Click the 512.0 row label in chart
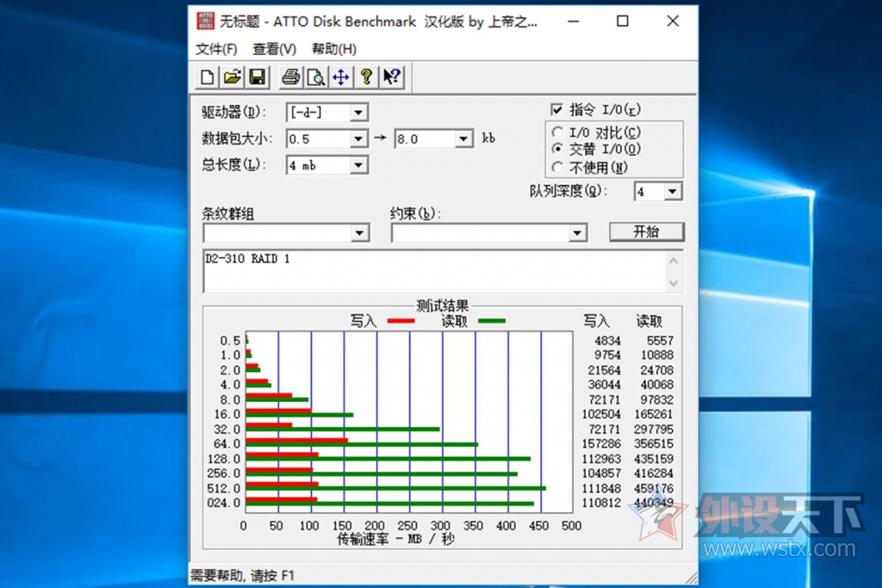This screenshot has height=588, width=882. pos(224,488)
